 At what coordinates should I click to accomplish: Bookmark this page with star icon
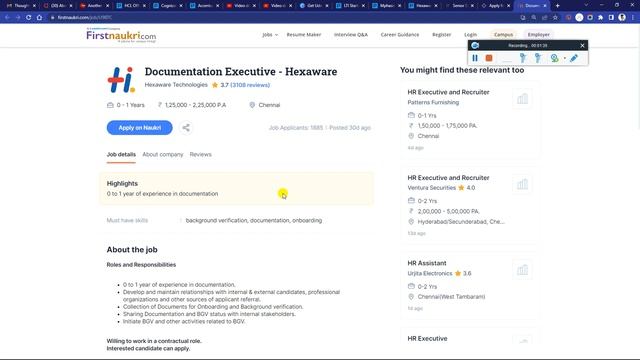click(555, 18)
